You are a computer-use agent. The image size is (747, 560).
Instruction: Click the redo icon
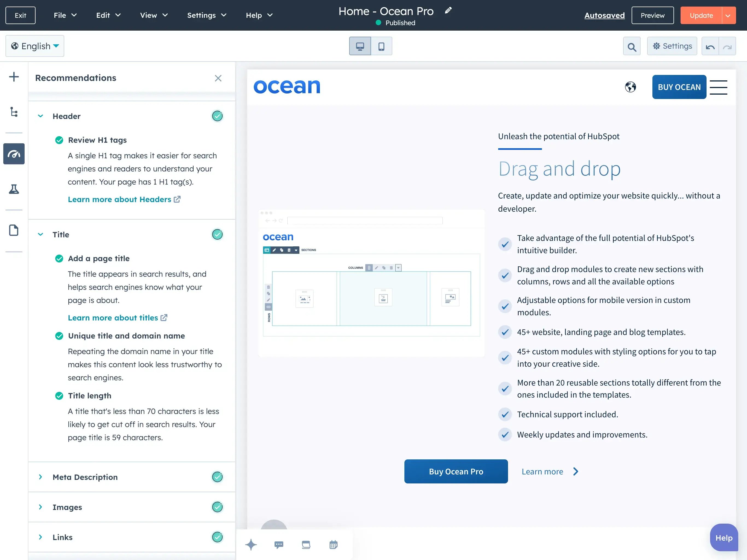click(x=728, y=46)
